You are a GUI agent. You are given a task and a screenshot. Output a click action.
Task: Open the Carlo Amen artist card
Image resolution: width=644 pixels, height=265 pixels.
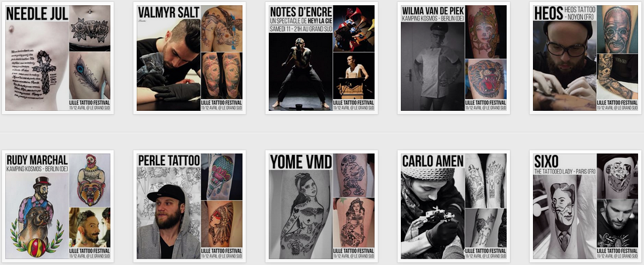453,206
